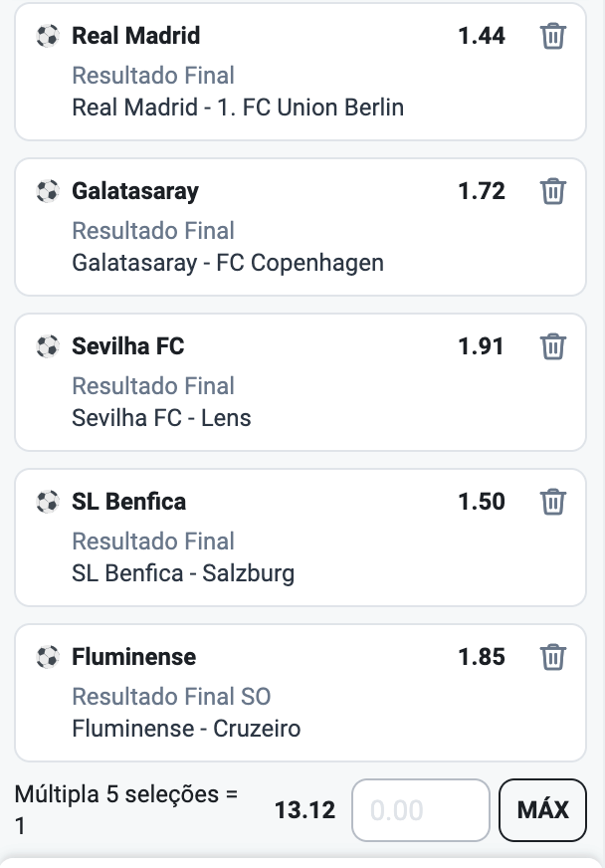Remove the Sevilha FC selection via the trash icon
The width and height of the screenshot is (605, 868).
pos(552,346)
